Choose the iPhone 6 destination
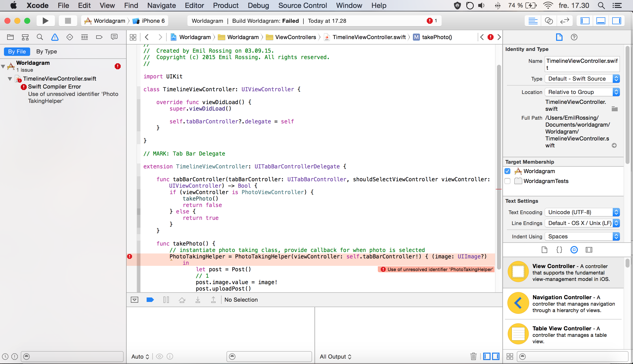633x364 pixels. click(149, 21)
